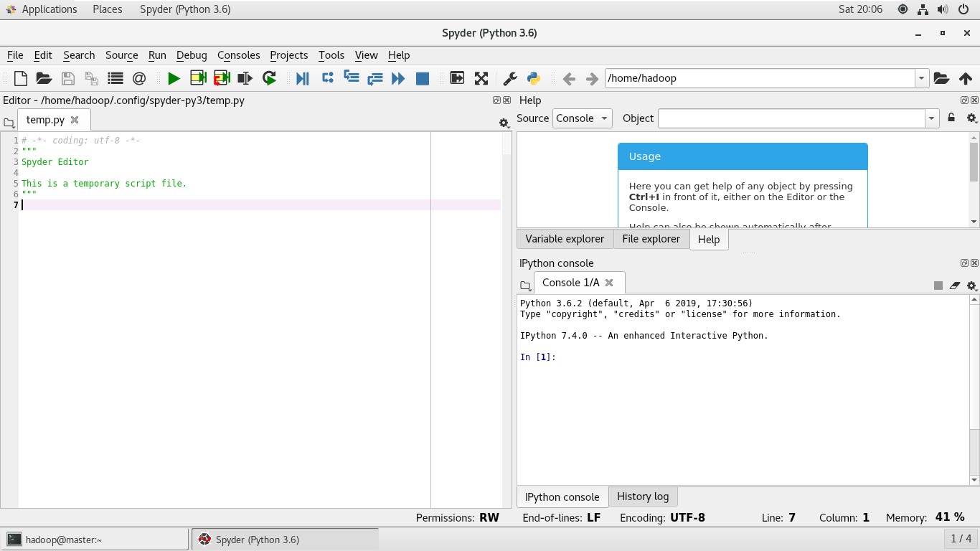Click into the Object input field
This screenshot has width=980, height=551.
[x=792, y=118]
